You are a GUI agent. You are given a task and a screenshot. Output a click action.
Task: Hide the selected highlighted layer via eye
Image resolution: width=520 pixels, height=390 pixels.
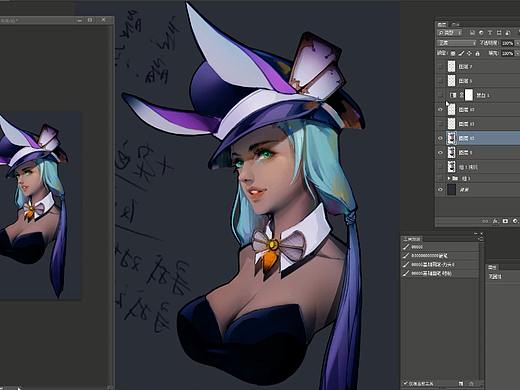[x=440, y=138]
